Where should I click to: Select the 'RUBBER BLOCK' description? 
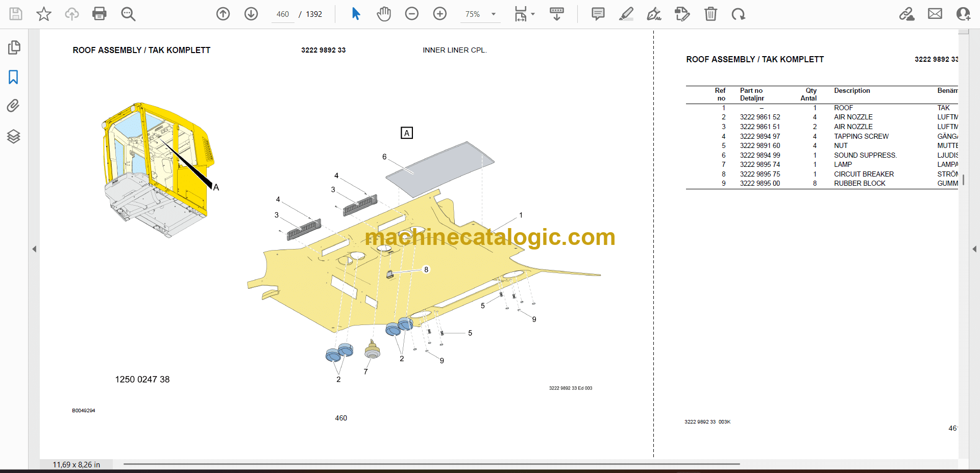(x=860, y=183)
